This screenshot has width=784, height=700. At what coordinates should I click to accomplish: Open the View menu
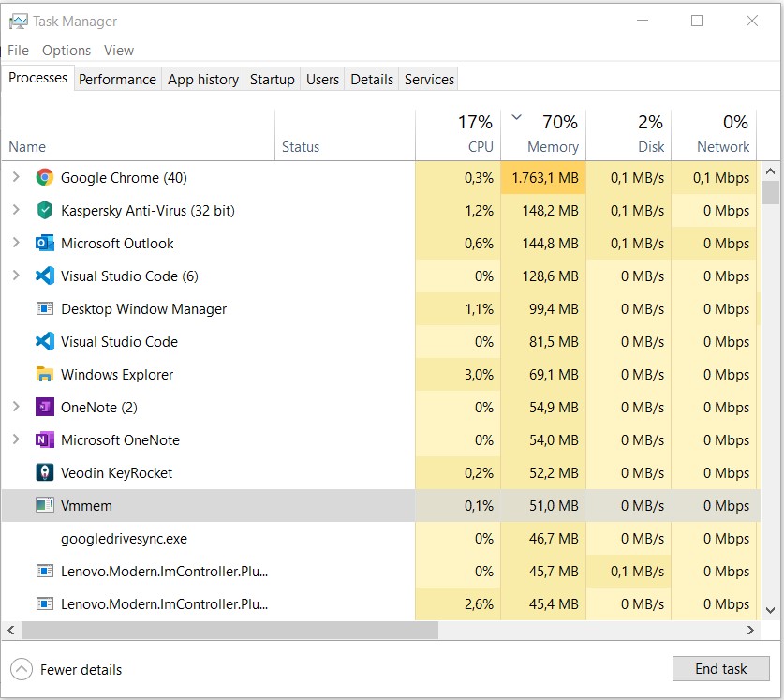pos(119,51)
